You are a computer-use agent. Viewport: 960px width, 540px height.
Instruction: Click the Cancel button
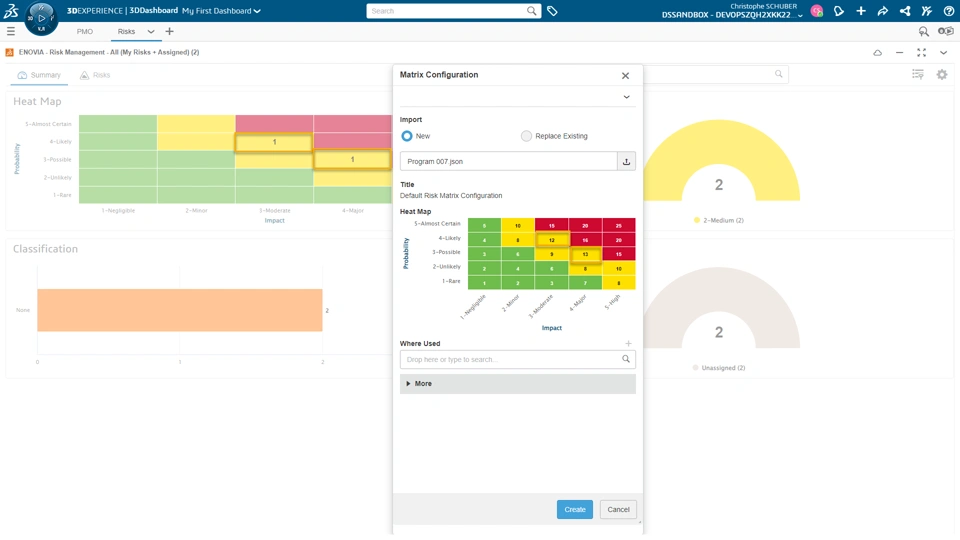tap(618, 509)
